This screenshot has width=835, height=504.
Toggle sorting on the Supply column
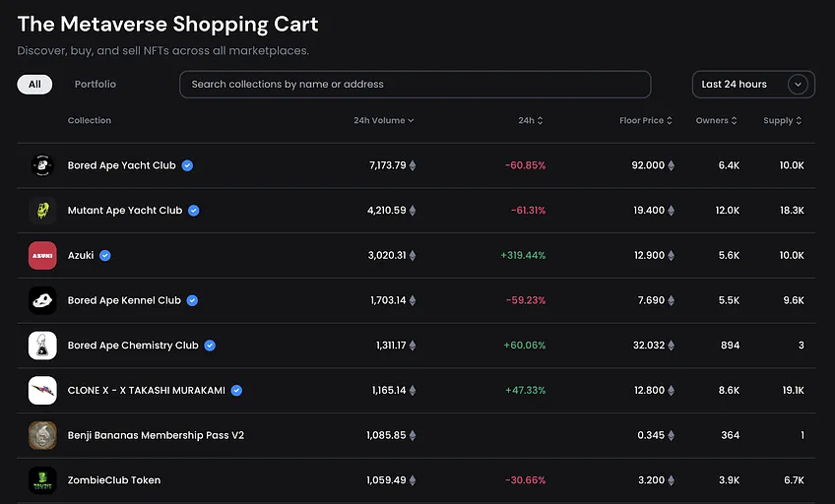click(782, 120)
